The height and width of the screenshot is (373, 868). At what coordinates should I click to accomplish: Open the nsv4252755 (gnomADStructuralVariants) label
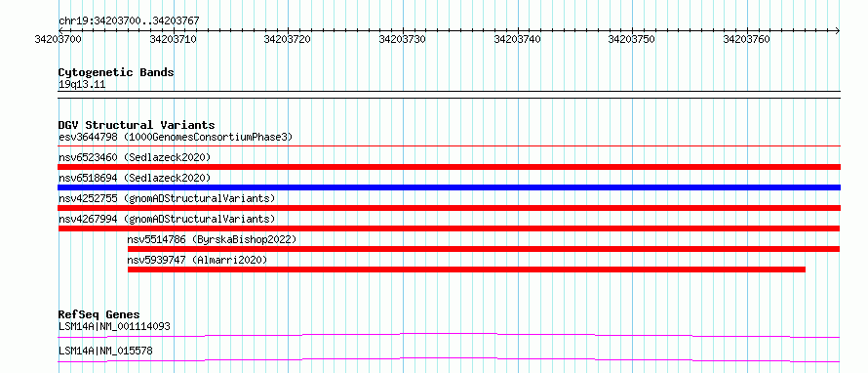click(167, 198)
